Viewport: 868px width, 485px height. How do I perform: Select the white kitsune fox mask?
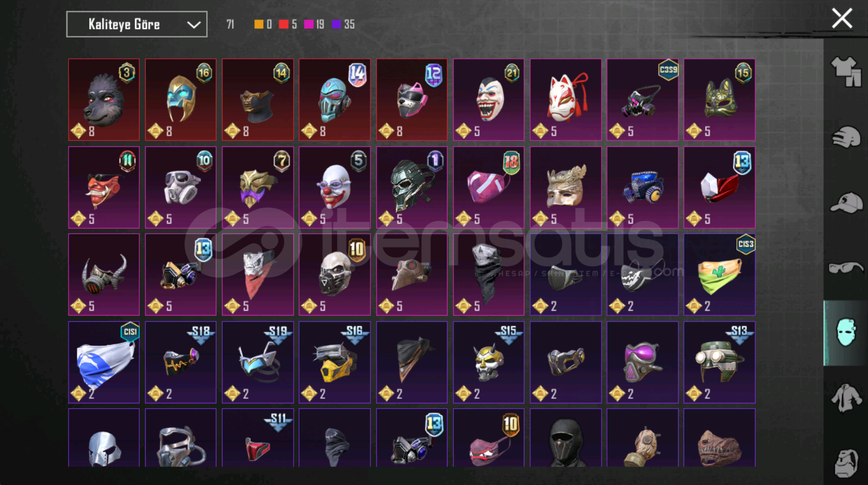pos(566,100)
